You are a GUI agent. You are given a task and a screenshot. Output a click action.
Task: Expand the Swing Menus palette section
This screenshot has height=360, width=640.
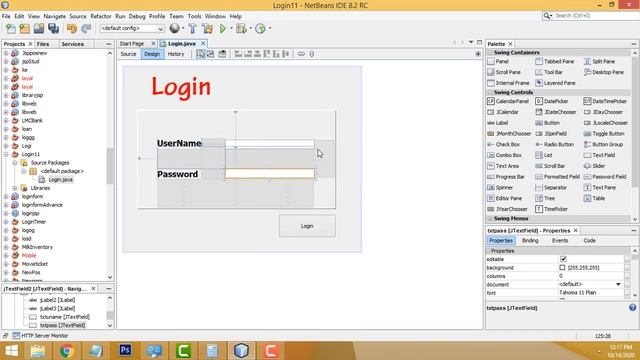pos(490,219)
